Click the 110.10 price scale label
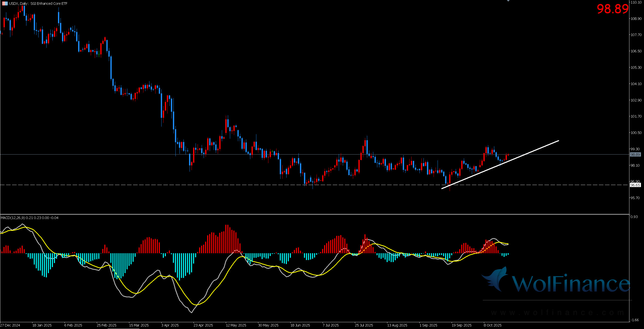The image size is (644, 329). [x=636, y=2]
